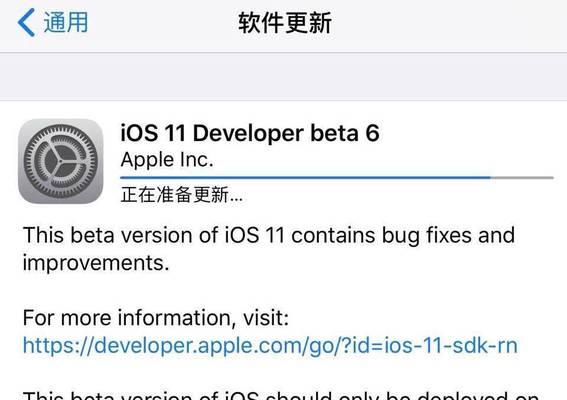Tap the blue back chevron arrow

pos(26,22)
